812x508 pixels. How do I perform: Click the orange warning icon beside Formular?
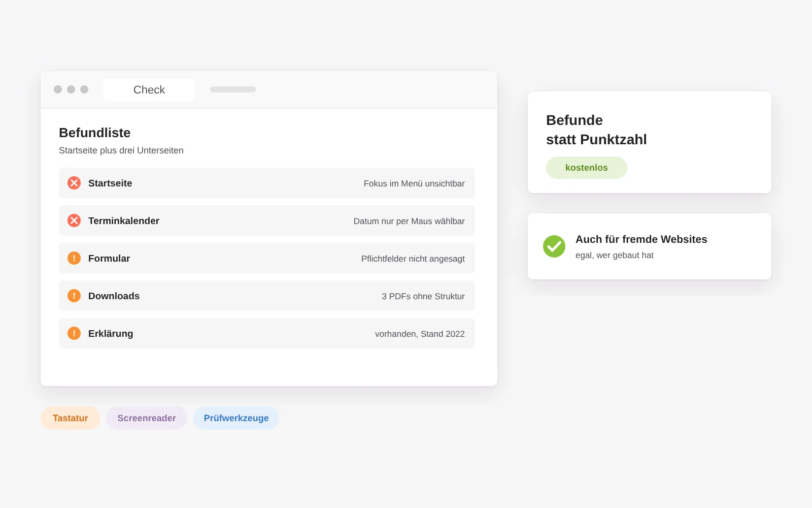pos(74,258)
